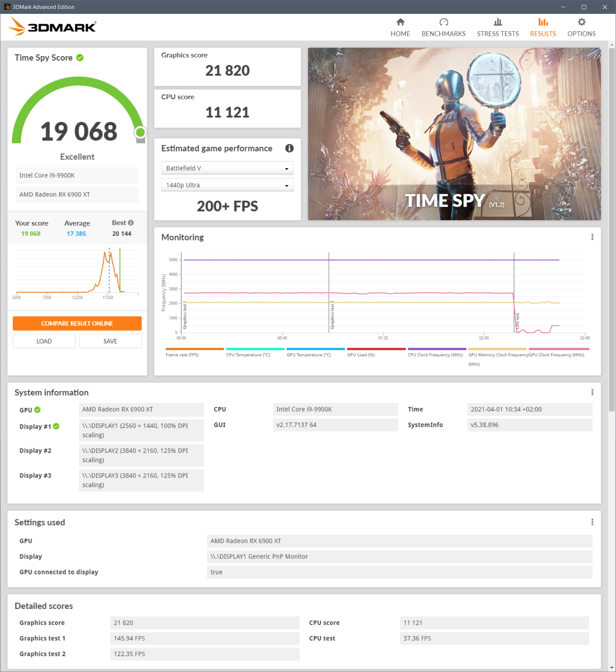Click the CPU test marker line

pyautogui.click(x=514, y=292)
